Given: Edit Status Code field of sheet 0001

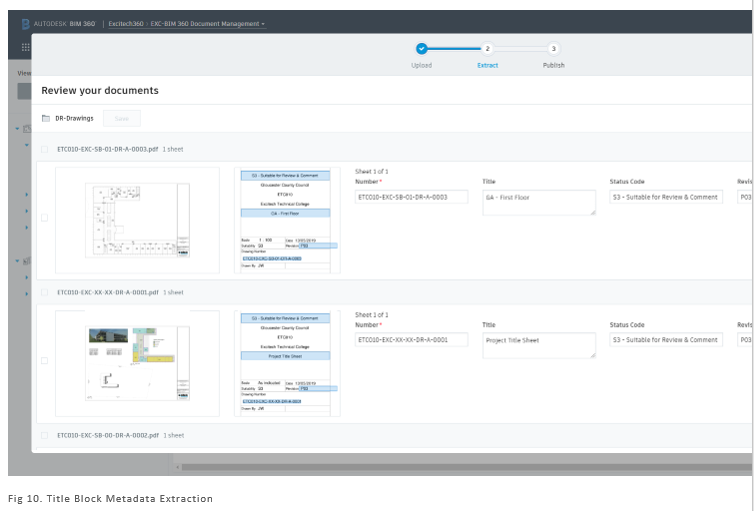Looking at the screenshot, I should tap(666, 340).
